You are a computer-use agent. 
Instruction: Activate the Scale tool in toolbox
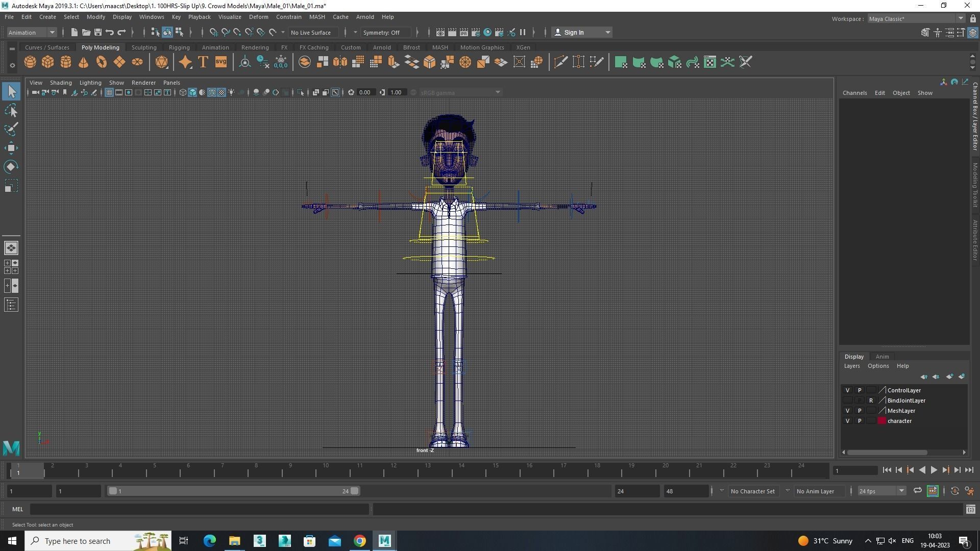point(11,186)
